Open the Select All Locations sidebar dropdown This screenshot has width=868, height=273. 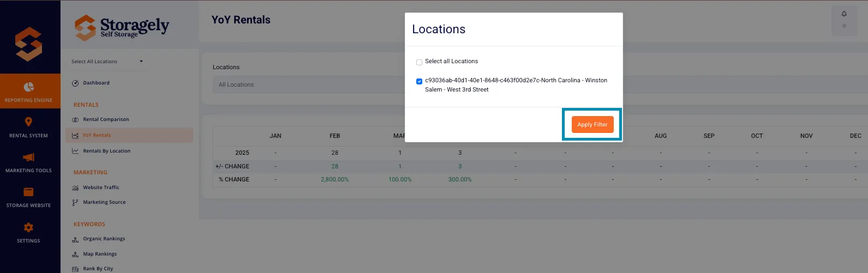tap(107, 62)
